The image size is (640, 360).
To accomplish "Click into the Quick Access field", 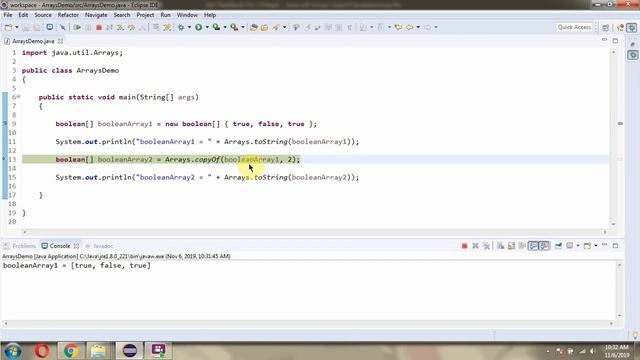I will pyautogui.click(x=574, y=27).
